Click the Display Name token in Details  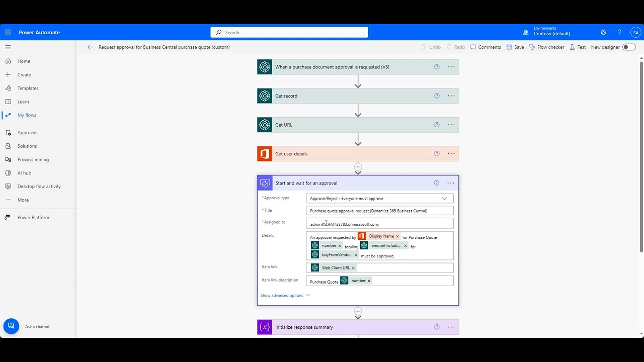coord(378,236)
